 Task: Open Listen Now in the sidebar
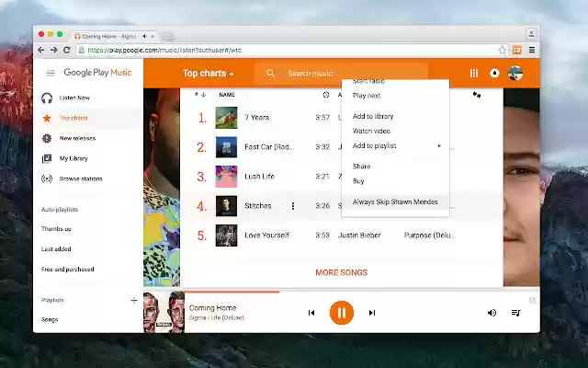74,98
